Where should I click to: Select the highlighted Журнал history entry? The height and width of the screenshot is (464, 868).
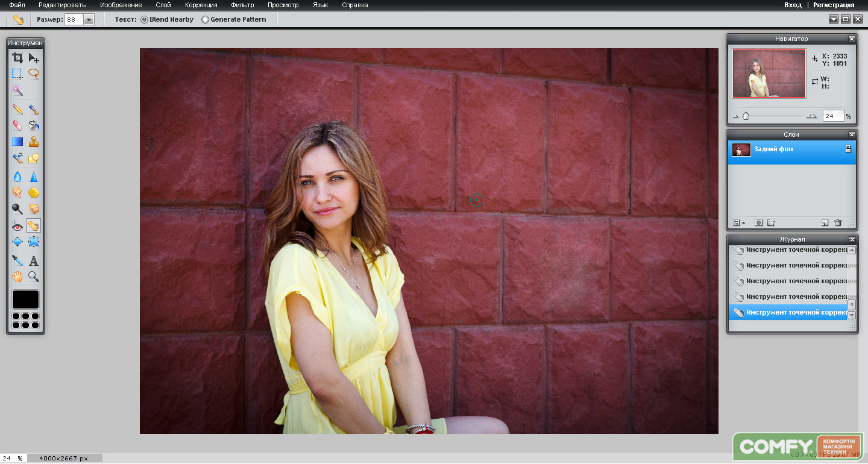(x=788, y=312)
